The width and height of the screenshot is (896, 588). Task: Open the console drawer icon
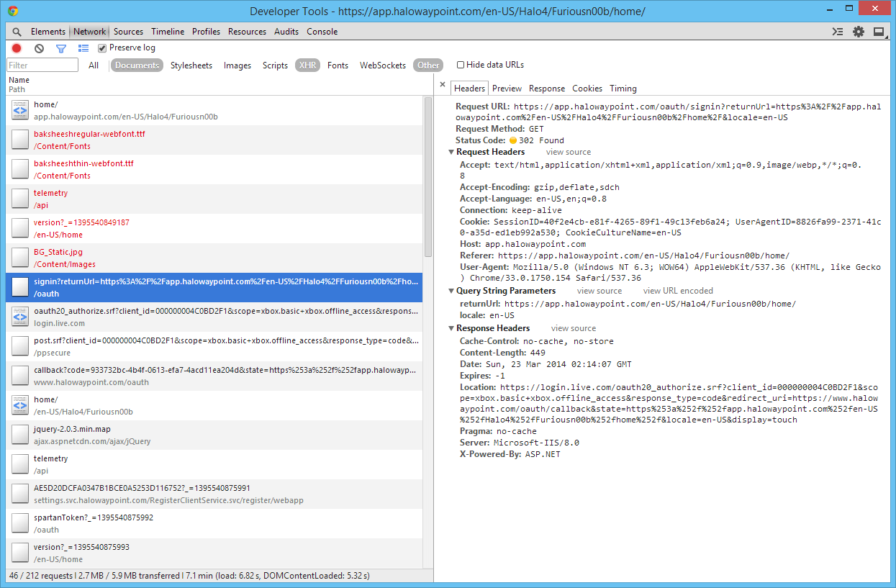[x=837, y=32]
